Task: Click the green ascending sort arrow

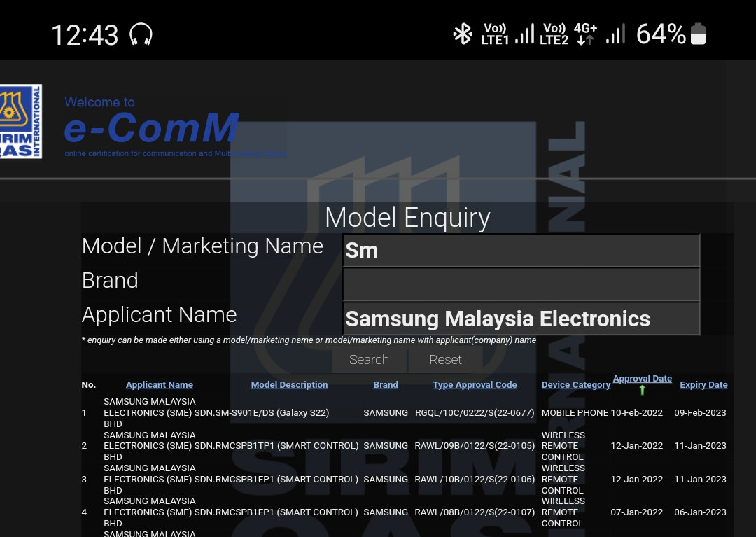Action: pyautogui.click(x=642, y=390)
